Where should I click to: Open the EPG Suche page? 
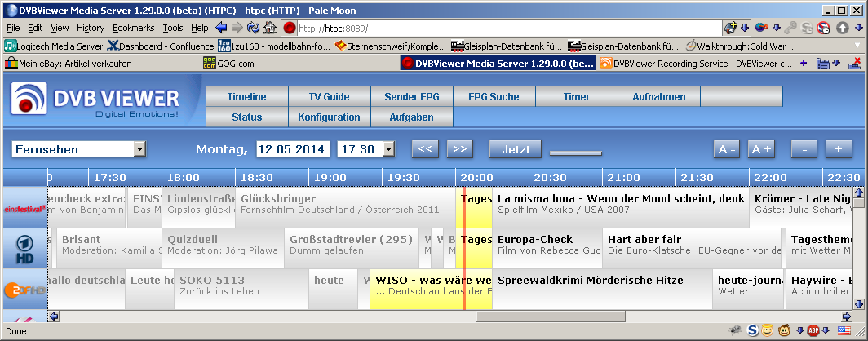tap(494, 97)
